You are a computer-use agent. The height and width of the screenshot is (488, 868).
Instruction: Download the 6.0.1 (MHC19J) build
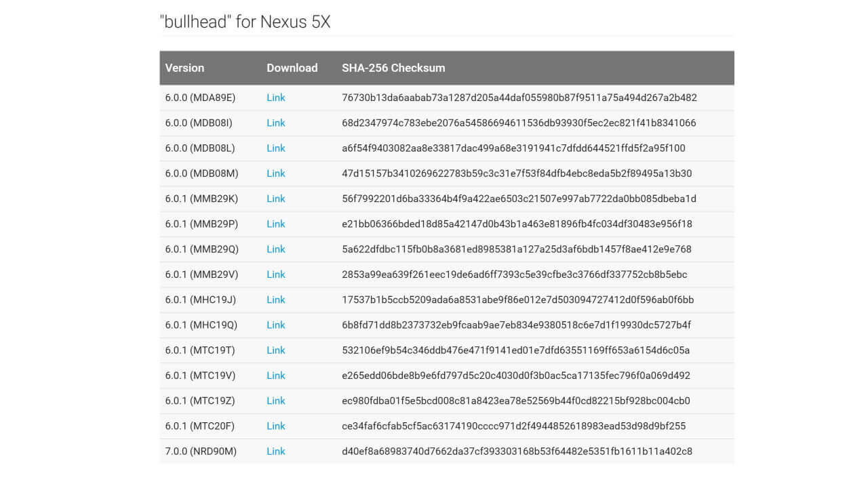point(275,300)
